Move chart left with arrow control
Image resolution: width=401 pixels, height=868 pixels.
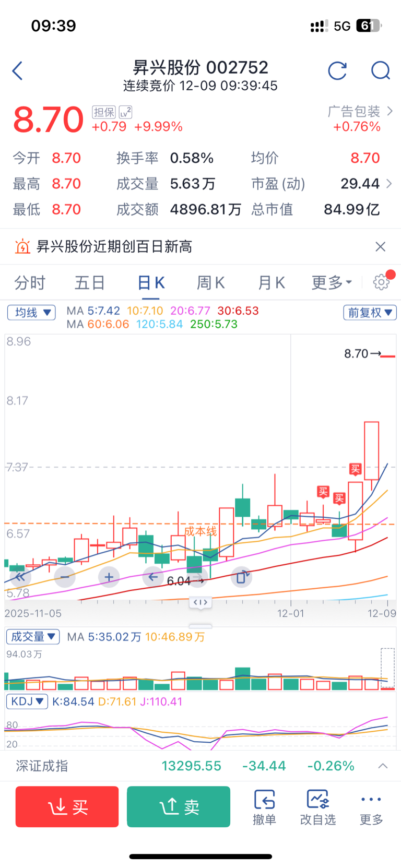click(153, 577)
